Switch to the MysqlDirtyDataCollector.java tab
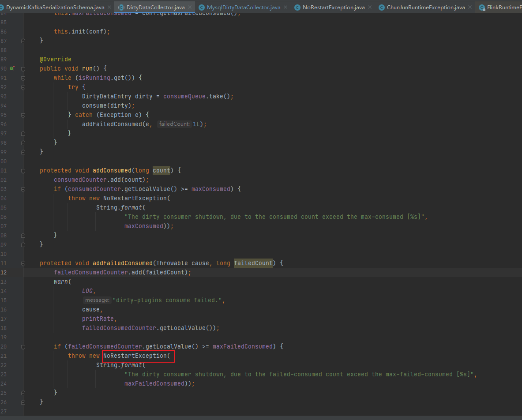This screenshot has width=522, height=420. coord(244,7)
